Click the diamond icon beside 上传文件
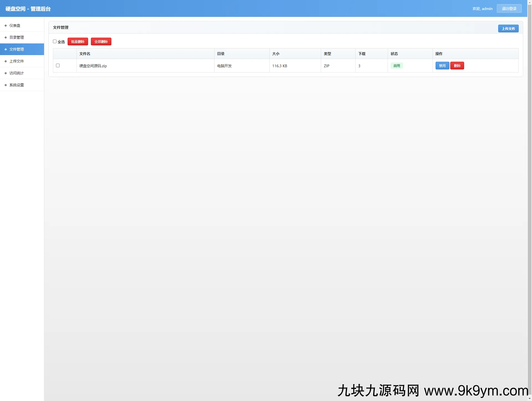 [6, 61]
